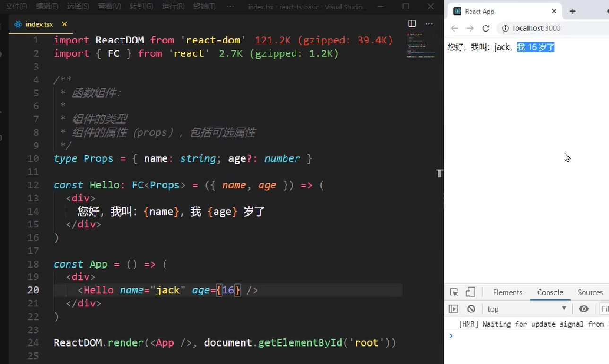Go forward in the Chrome browser
The image size is (609, 364).
tap(470, 28)
